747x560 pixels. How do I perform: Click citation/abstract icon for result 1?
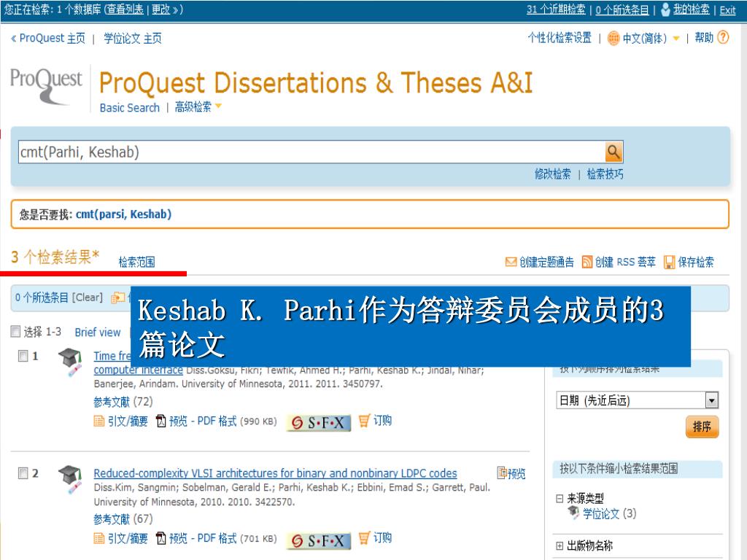tap(99, 421)
